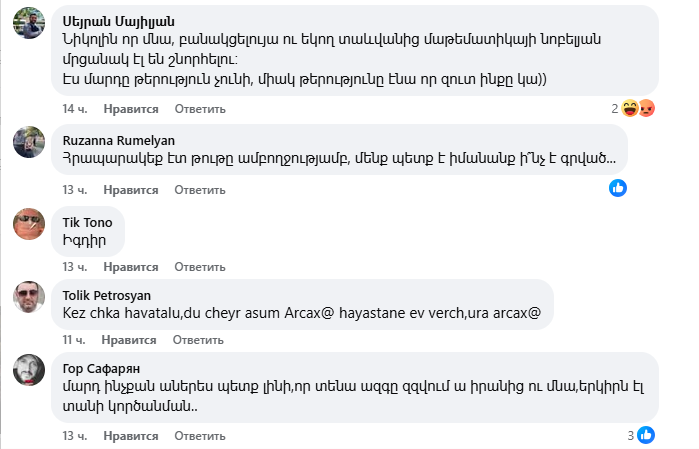This screenshot has width=699, height=449.
Task: Click the 11 ч. timestamp on Tolik's comment
Action: point(75,339)
